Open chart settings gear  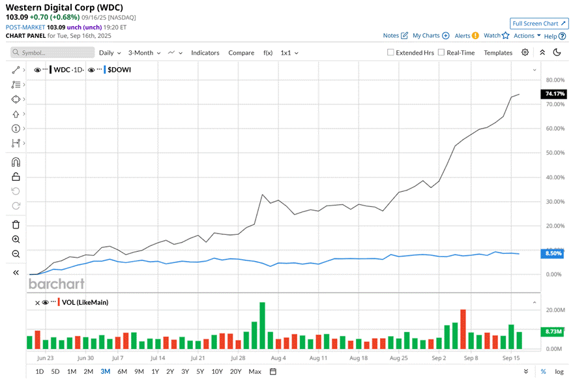click(525, 53)
